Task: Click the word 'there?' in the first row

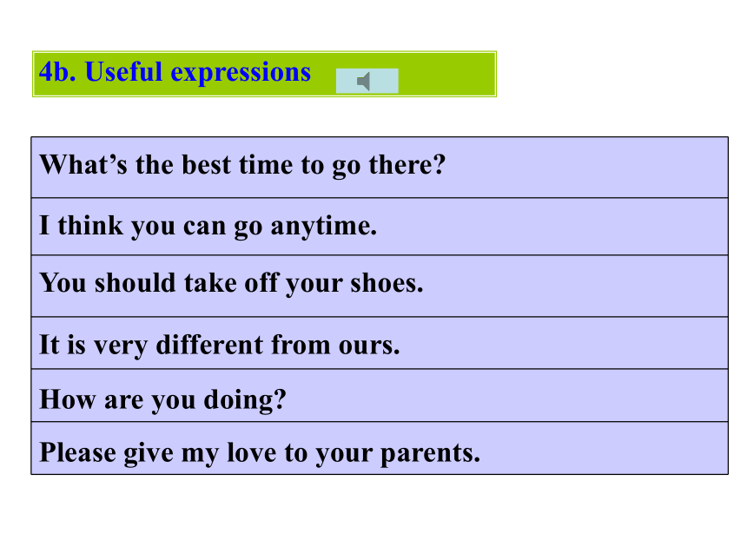Action: (x=407, y=164)
